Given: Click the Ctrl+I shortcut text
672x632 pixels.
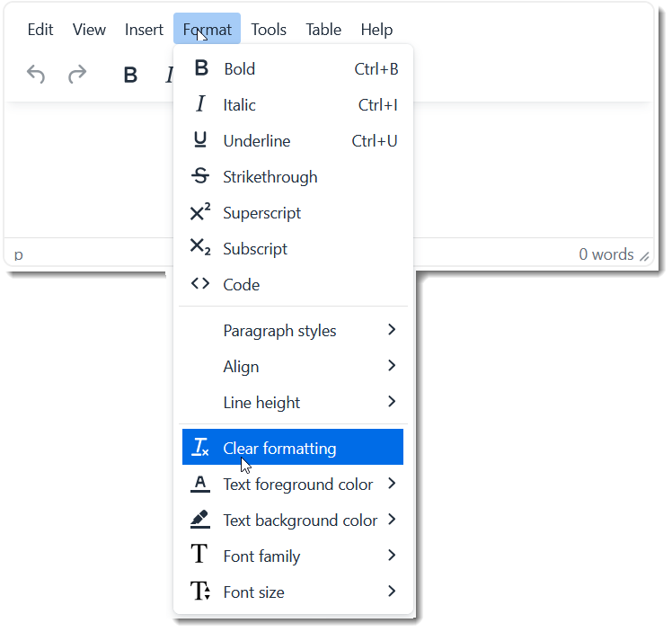Looking at the screenshot, I should click(378, 105).
